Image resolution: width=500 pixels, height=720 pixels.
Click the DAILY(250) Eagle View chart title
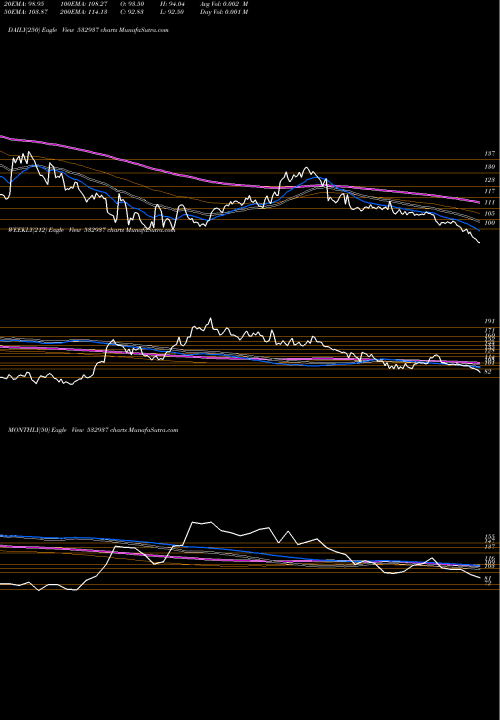[x=88, y=30]
